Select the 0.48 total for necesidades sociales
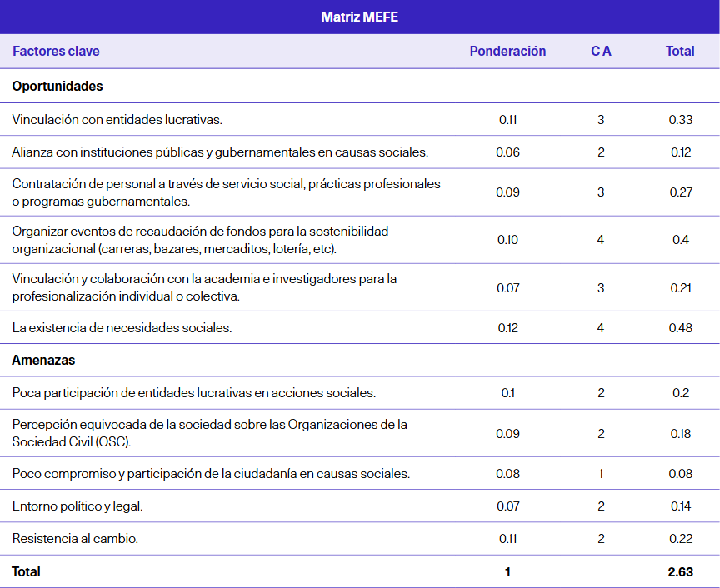 (x=680, y=328)
